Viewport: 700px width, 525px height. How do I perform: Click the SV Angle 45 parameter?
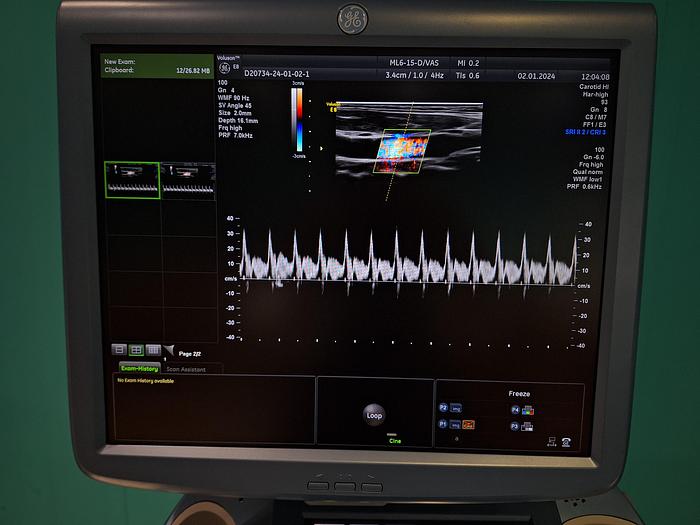pos(235,105)
